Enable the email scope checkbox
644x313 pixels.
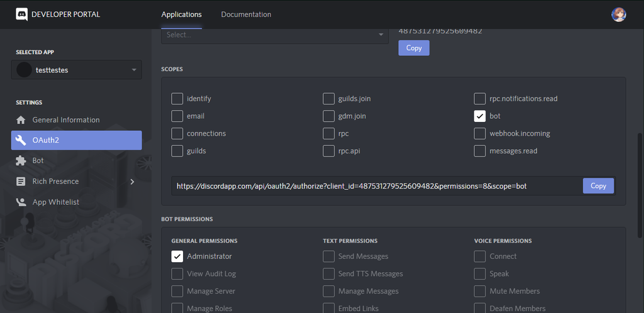pyautogui.click(x=177, y=116)
